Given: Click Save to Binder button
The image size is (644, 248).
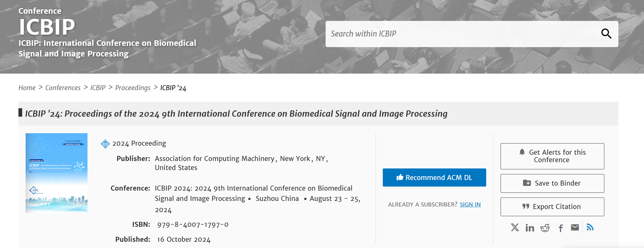Looking at the screenshot, I should pos(552,183).
